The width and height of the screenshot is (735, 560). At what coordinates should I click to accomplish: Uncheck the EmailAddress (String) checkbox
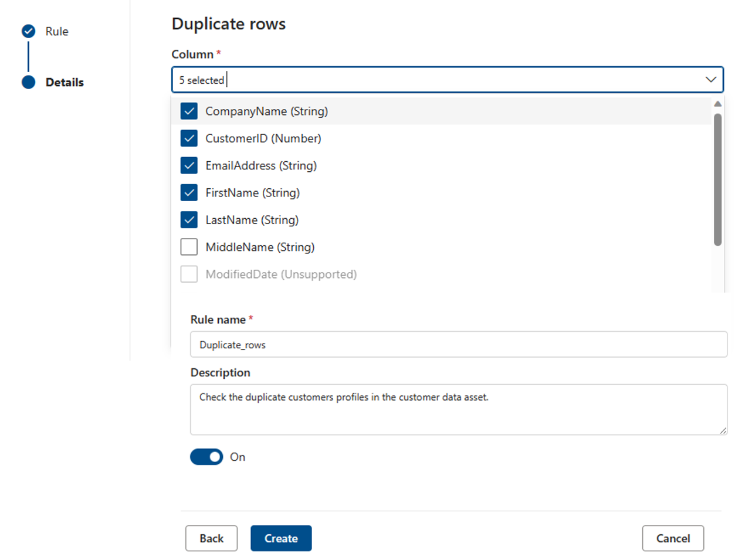pyautogui.click(x=189, y=165)
